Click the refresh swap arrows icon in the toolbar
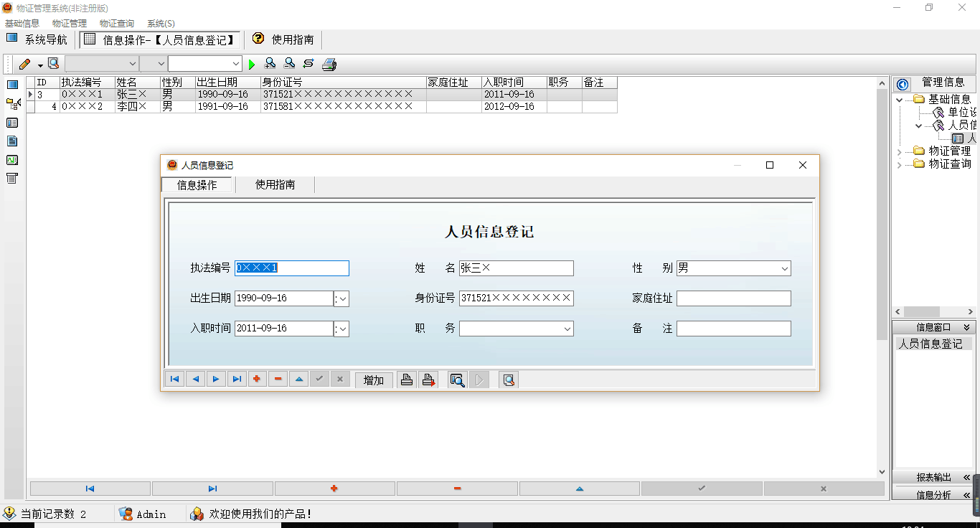This screenshot has height=528, width=980. click(308, 64)
